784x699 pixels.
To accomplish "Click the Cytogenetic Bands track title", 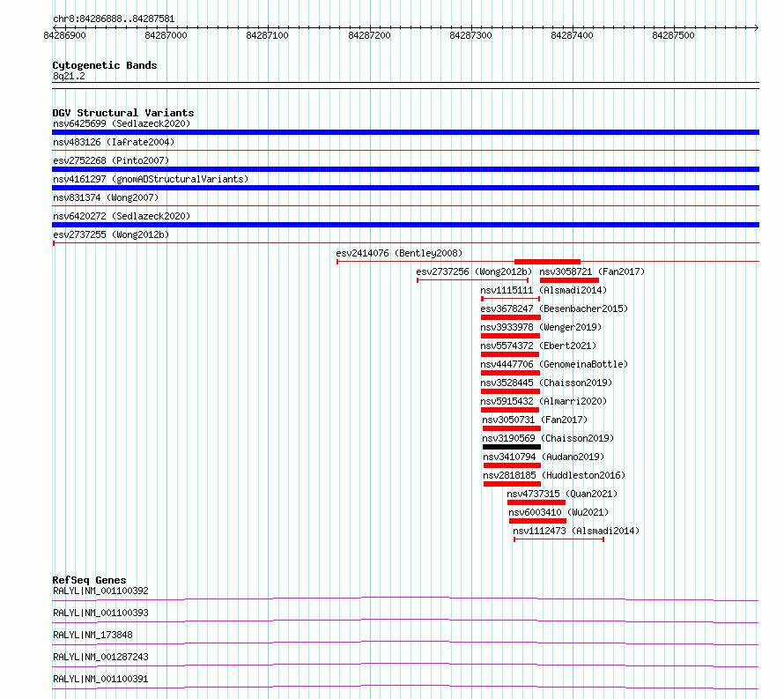I will tap(105, 65).
